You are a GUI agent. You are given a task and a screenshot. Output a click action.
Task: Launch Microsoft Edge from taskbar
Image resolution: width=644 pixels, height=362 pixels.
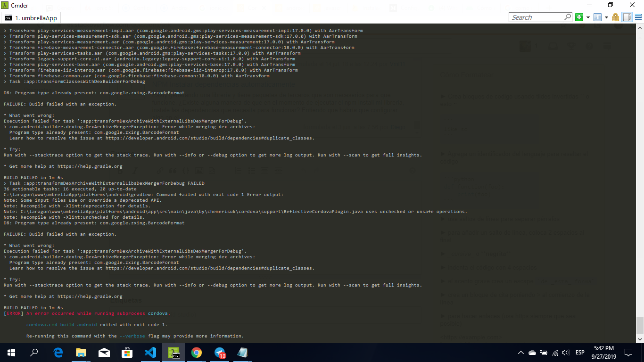tap(58, 353)
